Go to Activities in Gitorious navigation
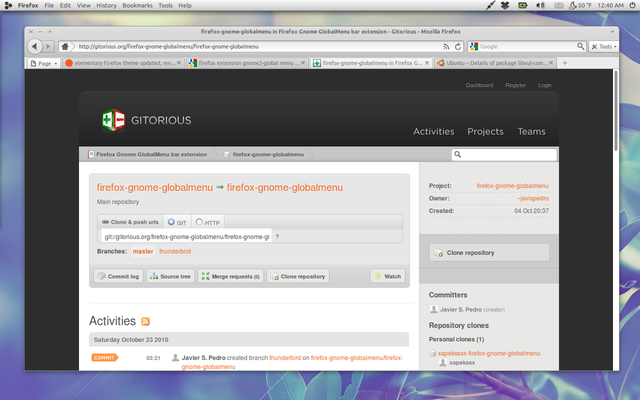640x400 pixels. [x=433, y=131]
